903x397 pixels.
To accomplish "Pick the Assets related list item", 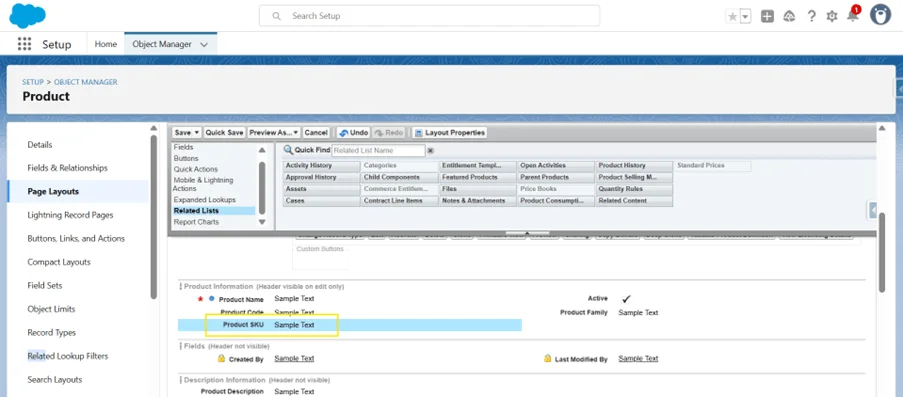I will [321, 189].
